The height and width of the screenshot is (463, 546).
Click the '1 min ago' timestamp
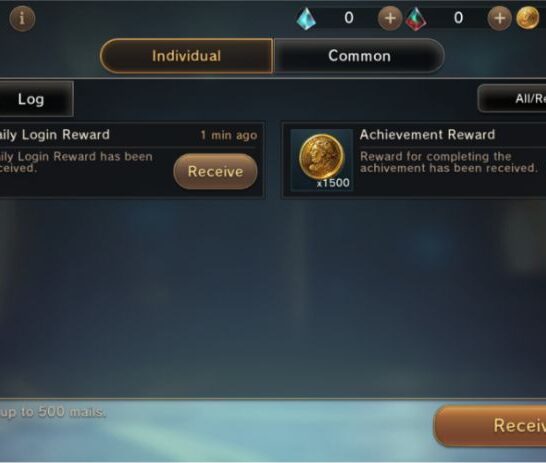pos(229,135)
